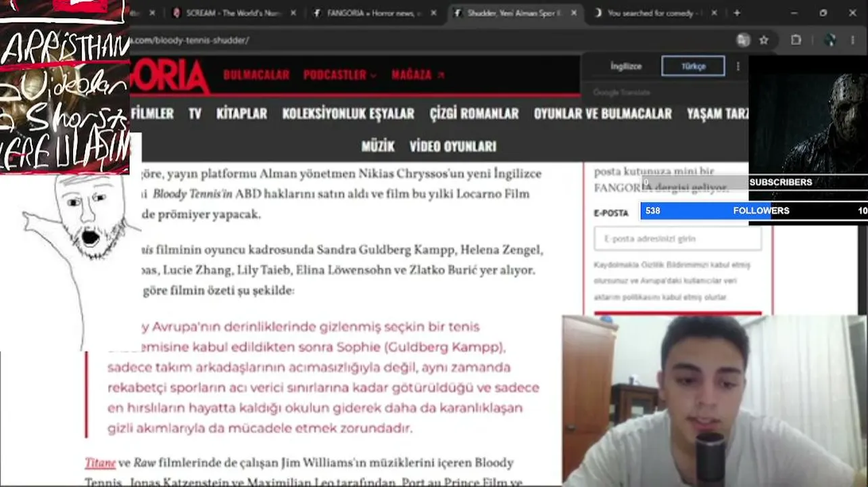Open the Chrome profile avatar
Image resolution: width=868 pixels, height=487 pixels.
(x=831, y=40)
